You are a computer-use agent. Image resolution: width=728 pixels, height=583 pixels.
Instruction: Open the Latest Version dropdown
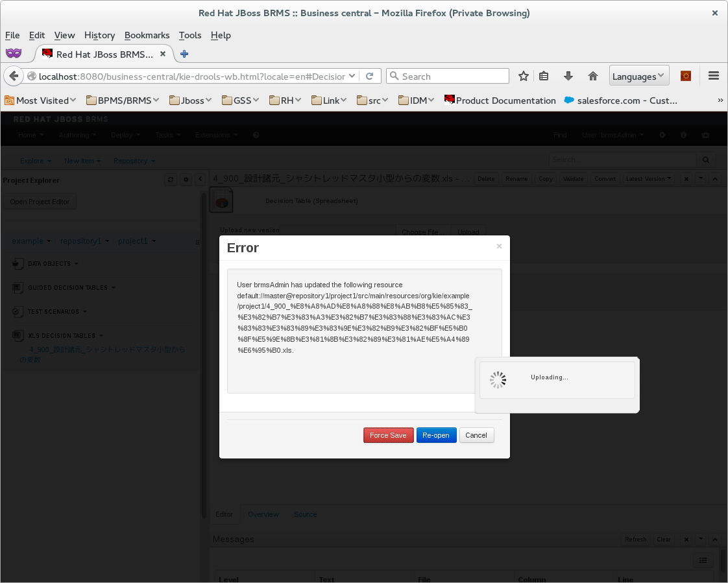click(648, 179)
